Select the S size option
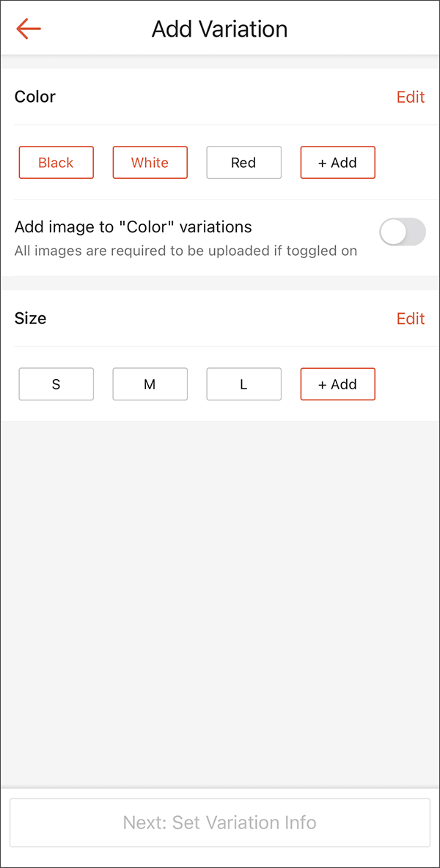This screenshot has width=440, height=868. tap(56, 383)
